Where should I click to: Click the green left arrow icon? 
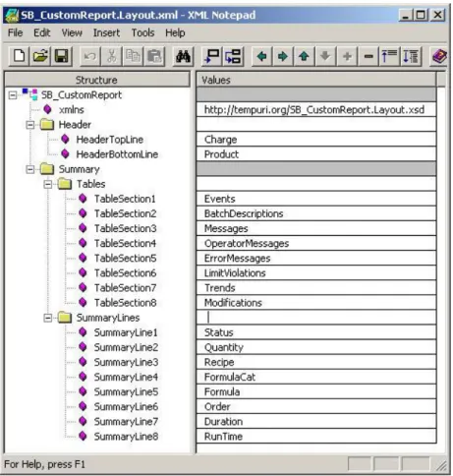[x=261, y=56]
